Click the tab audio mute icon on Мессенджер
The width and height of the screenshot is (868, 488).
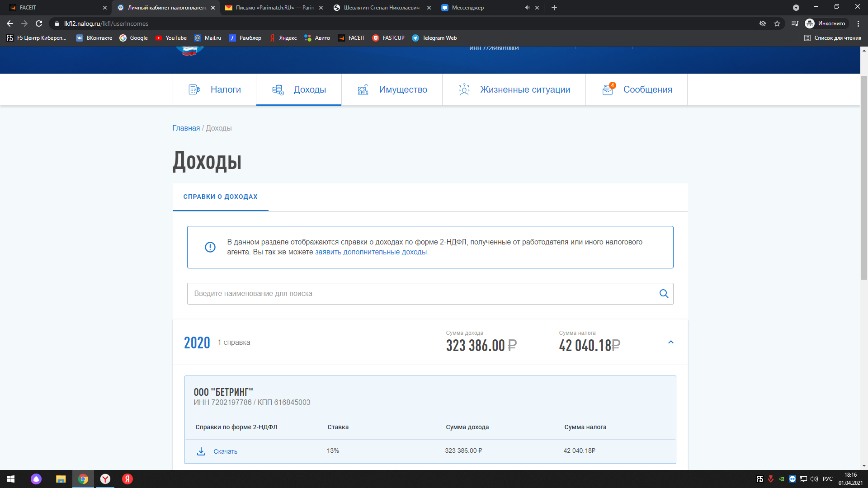527,8
